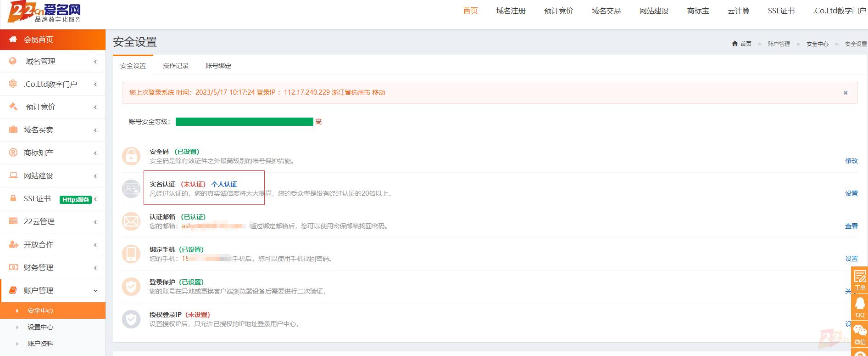Image resolution: width=868 pixels, height=356 pixels.
Task: Open 域名注册 in the top navigation
Action: coord(511,11)
